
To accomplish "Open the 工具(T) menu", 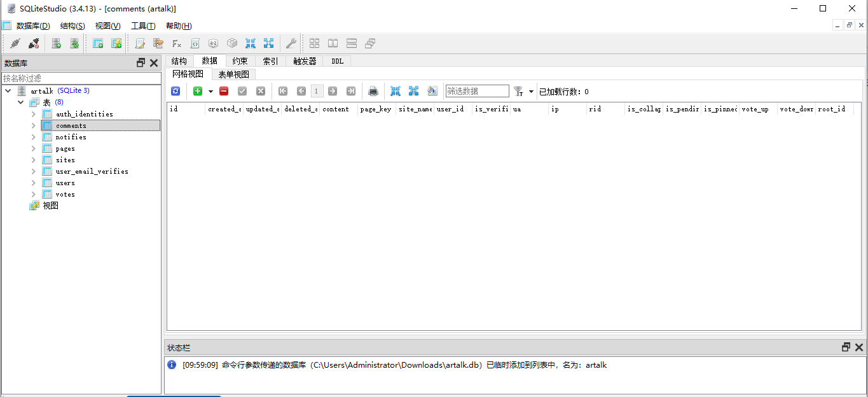I will click(143, 25).
